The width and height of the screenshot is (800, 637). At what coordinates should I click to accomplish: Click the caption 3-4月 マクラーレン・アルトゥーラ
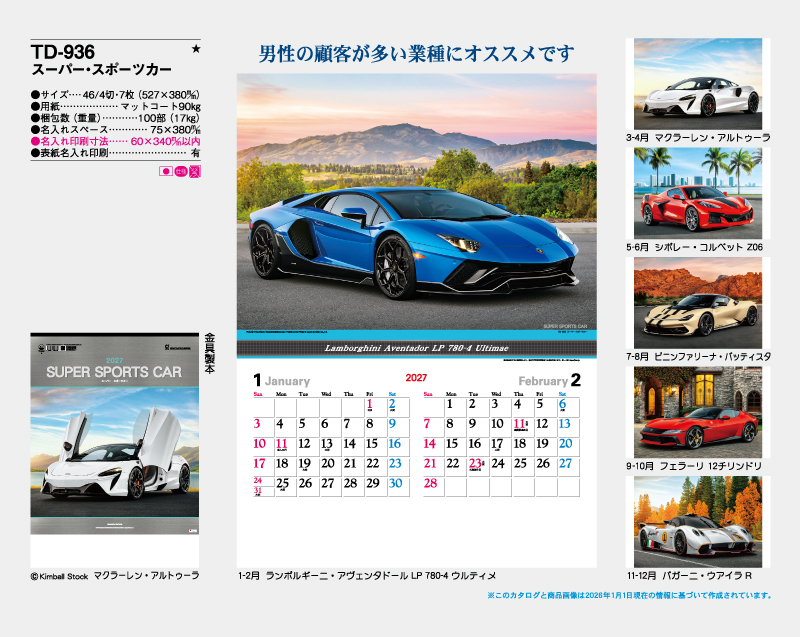click(x=698, y=138)
